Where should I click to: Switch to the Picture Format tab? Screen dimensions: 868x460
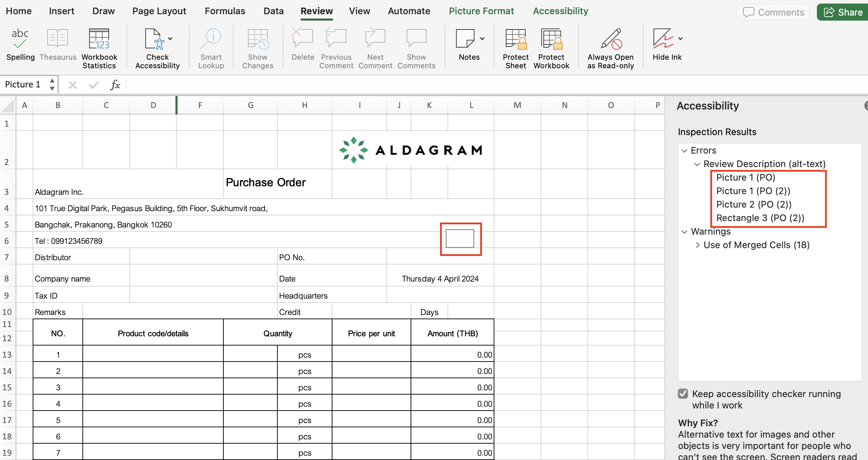(x=481, y=11)
